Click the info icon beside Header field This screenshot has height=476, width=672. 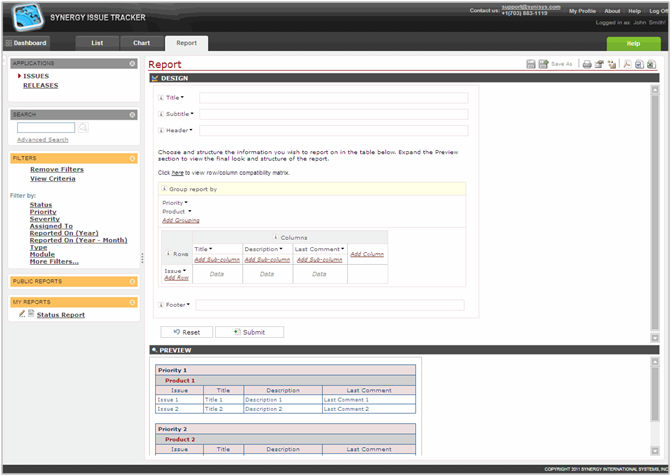(x=161, y=130)
